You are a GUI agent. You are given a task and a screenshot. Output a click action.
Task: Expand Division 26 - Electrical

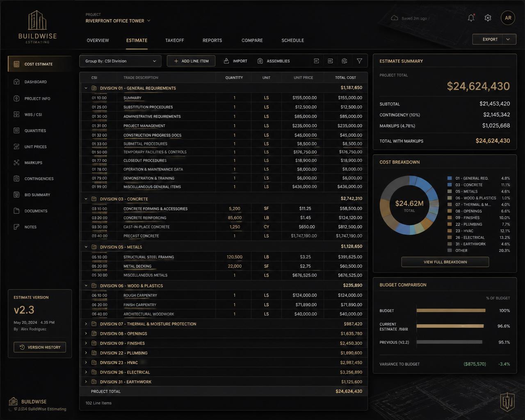click(86, 372)
